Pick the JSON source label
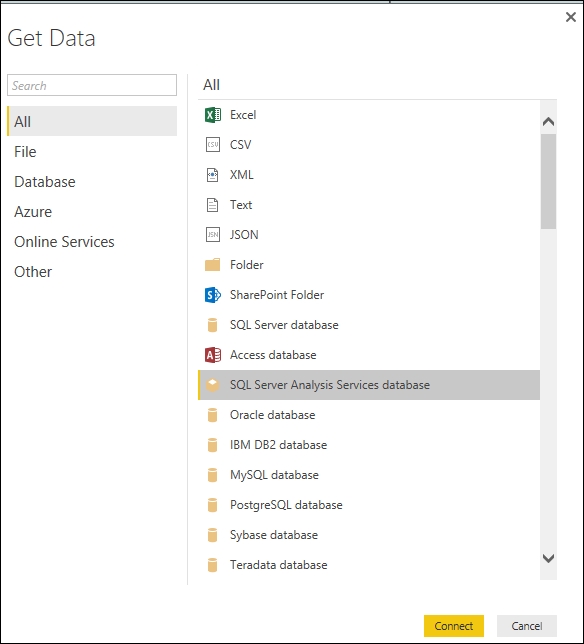Viewport: 584px width, 644px height. (x=244, y=235)
